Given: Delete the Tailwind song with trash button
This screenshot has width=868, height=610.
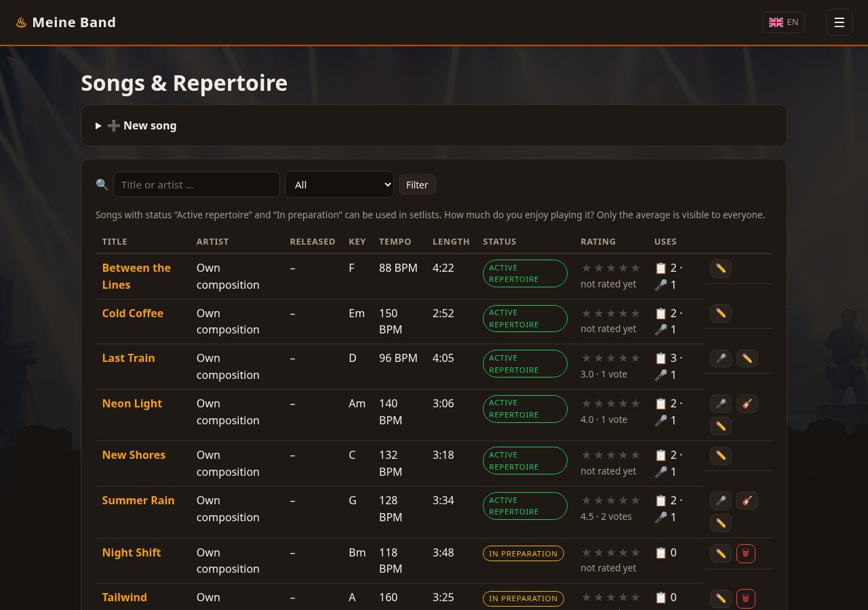Looking at the screenshot, I should click(745, 598).
